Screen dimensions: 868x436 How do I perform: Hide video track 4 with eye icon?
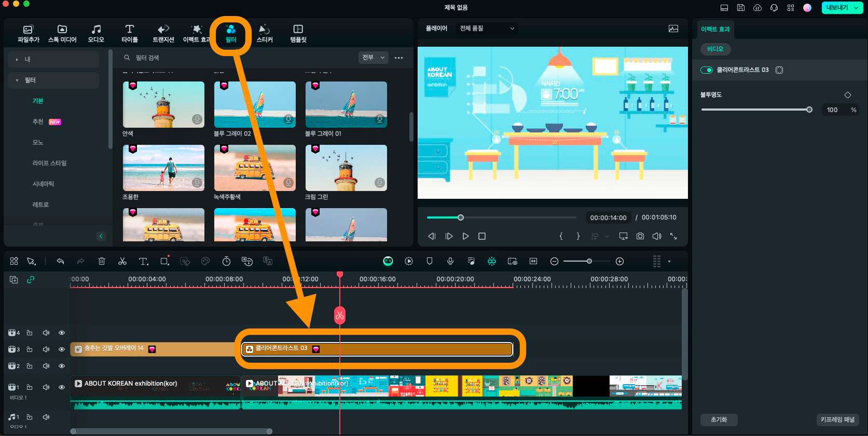click(x=62, y=333)
